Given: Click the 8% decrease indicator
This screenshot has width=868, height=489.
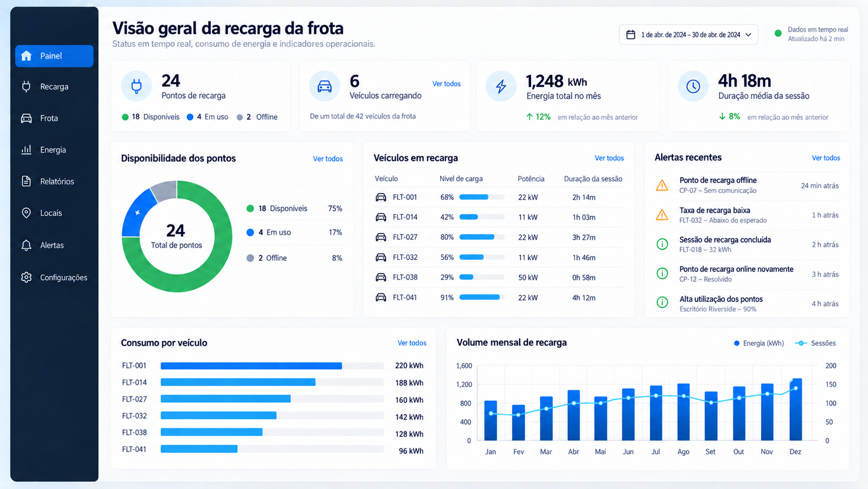Looking at the screenshot, I should pyautogui.click(x=729, y=117).
